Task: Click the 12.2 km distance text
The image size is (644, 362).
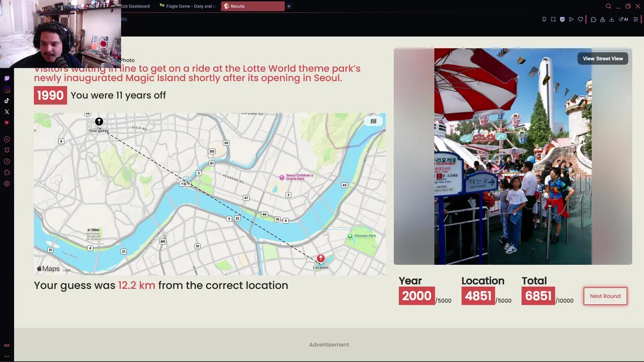Action: tap(137, 286)
